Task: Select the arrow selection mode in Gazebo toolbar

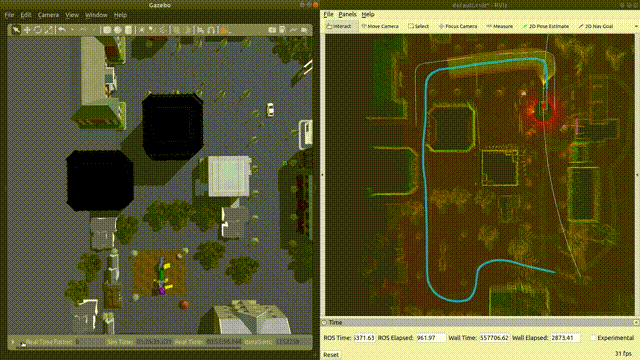Action: pyautogui.click(x=16, y=30)
